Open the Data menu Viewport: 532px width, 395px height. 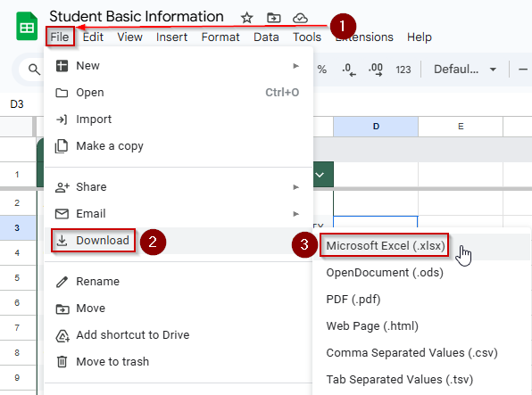[x=266, y=37]
